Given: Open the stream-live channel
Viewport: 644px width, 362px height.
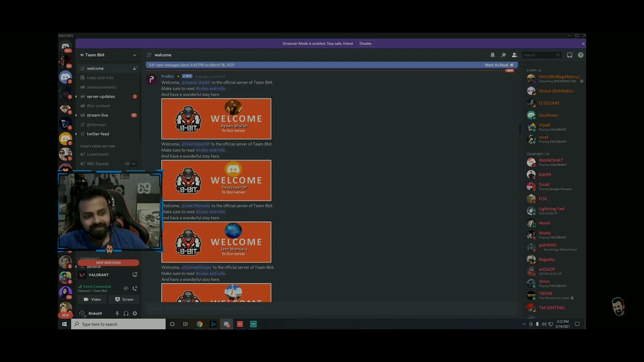Looking at the screenshot, I should 108,115.
